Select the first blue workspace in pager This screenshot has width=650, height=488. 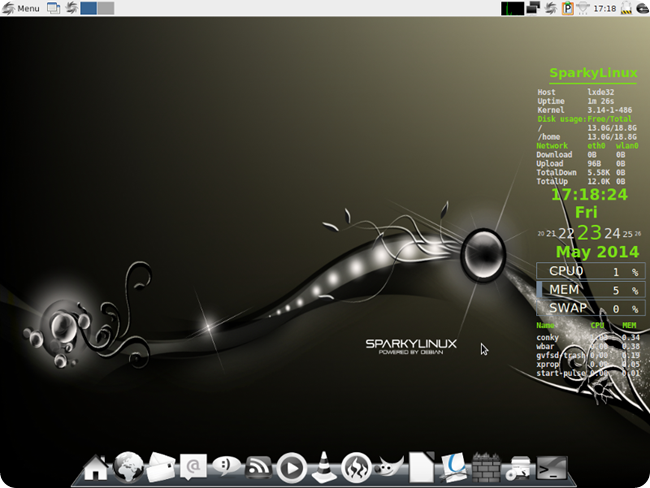[89, 8]
